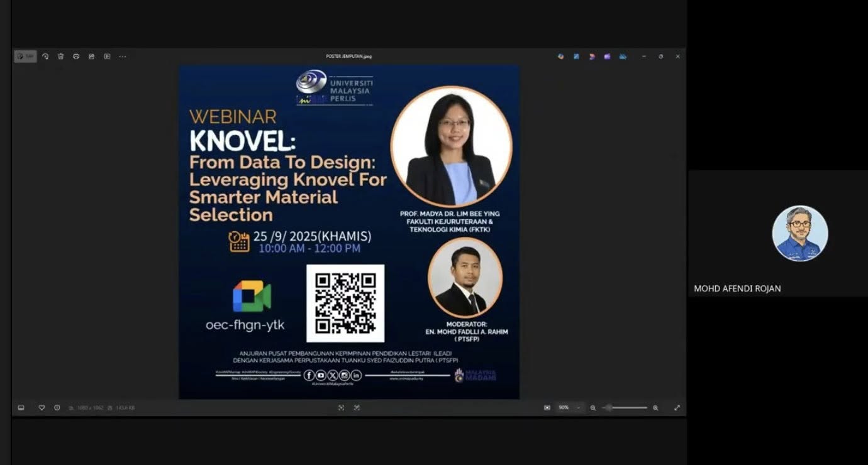This screenshot has height=465, width=868.
Task: Delete the image with trash icon
Action: pos(61,57)
